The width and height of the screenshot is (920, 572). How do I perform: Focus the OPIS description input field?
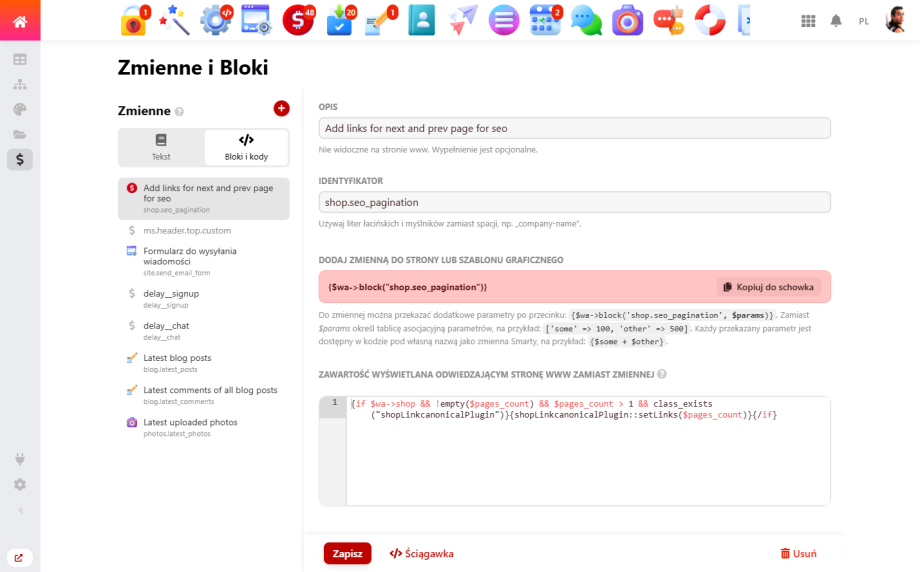click(x=574, y=128)
